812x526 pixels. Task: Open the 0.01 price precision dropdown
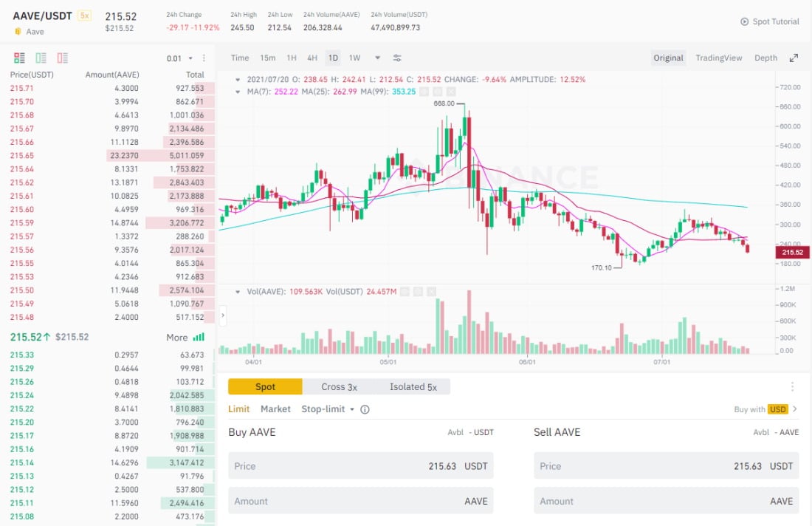[179, 58]
